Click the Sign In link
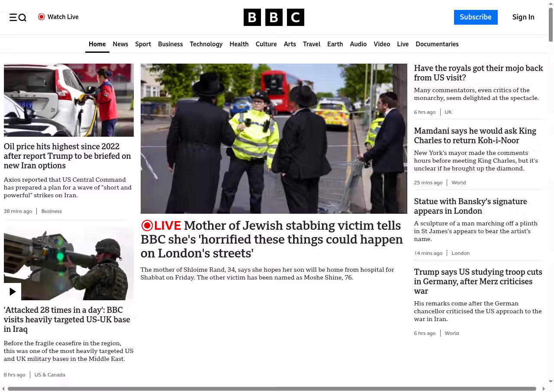The image size is (554, 392). coord(523,17)
